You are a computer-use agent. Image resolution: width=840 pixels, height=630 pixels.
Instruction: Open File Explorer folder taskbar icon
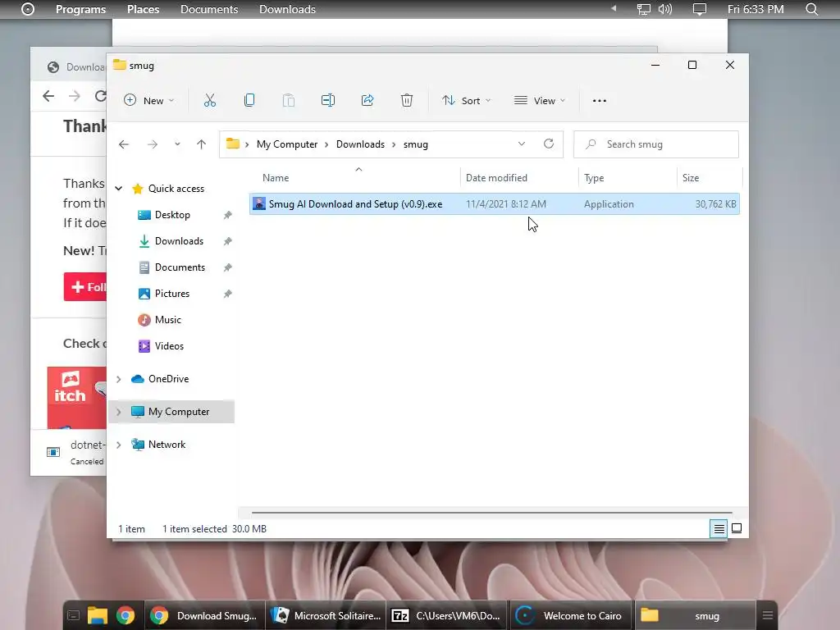click(98, 615)
